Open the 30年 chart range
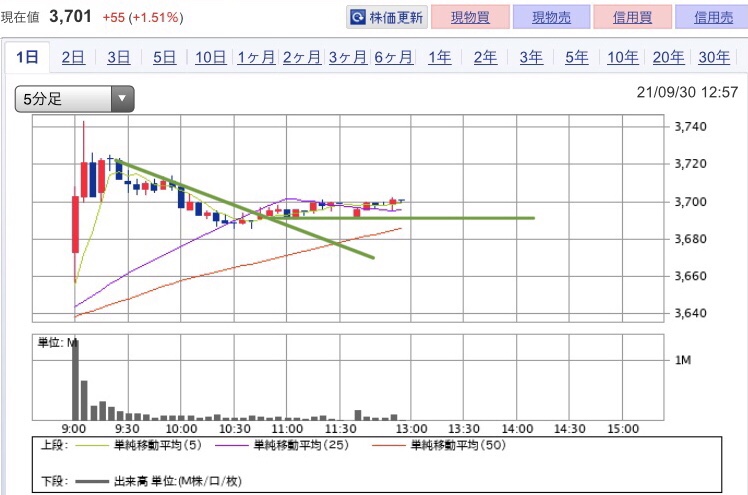This screenshot has height=495, width=748. click(714, 58)
